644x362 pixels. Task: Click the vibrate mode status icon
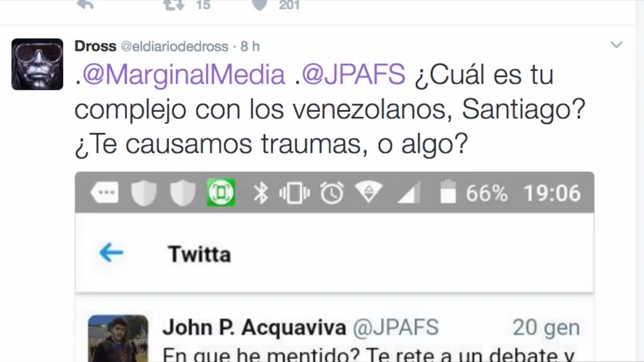(294, 193)
